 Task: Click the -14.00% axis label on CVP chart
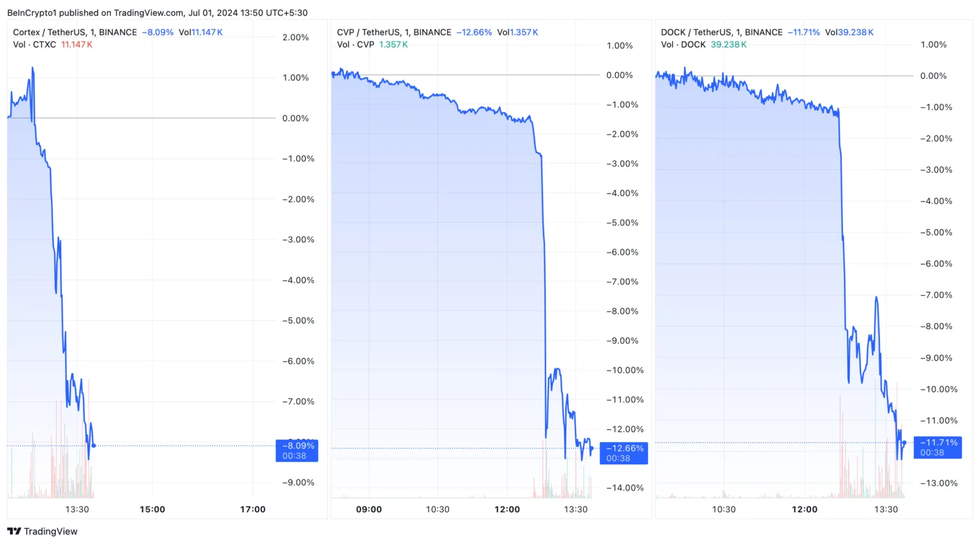pos(625,488)
